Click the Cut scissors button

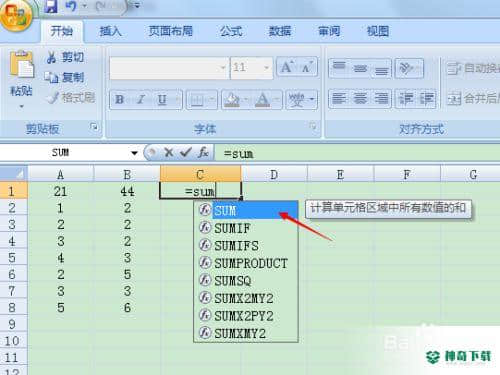[65, 57]
